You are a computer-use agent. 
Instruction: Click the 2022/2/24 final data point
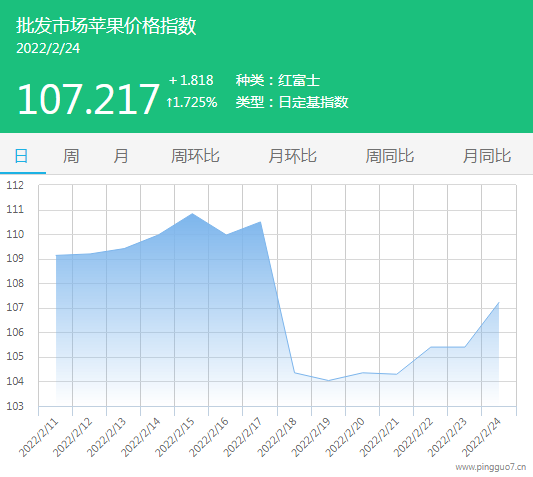[499, 302]
